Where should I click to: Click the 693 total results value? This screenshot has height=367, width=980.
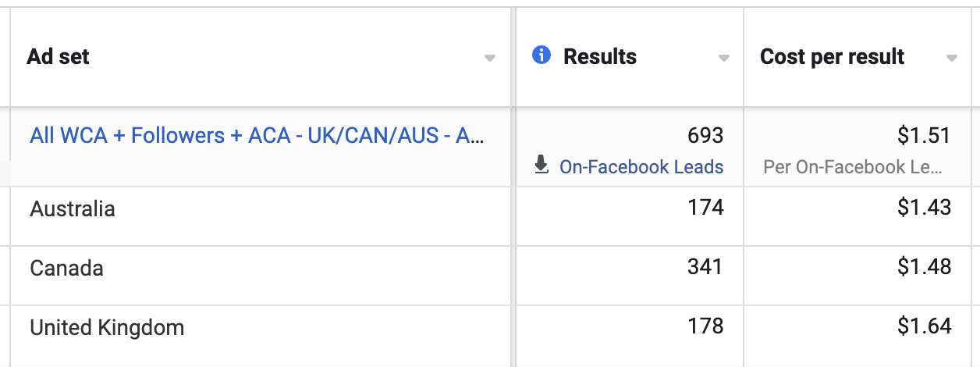tap(705, 136)
